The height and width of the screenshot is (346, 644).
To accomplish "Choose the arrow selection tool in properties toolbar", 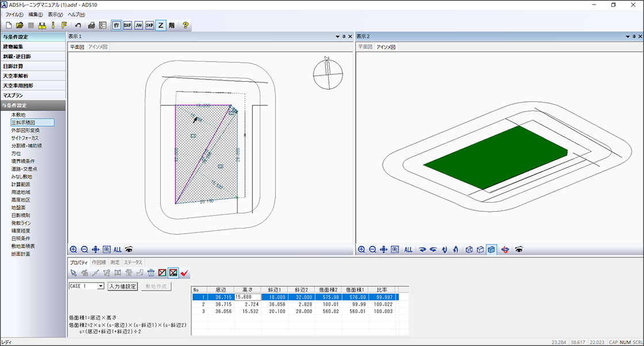I will coord(74,273).
